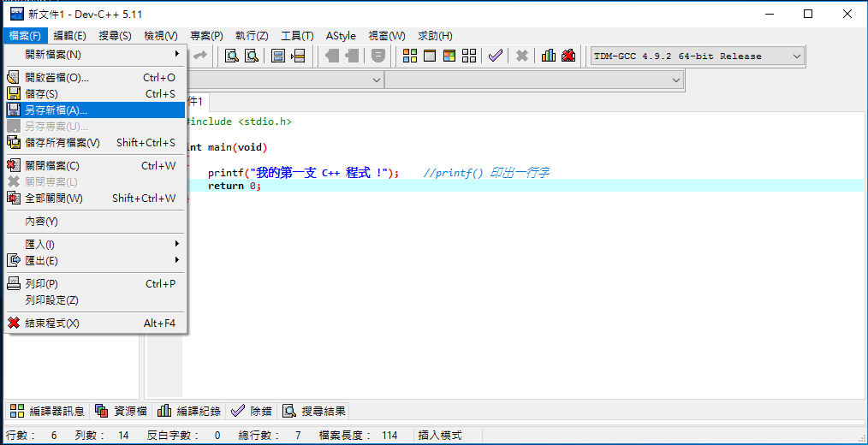Click grayed 另存專案(U)... entry
Image resolution: width=868 pixels, height=445 pixels.
tap(95, 126)
